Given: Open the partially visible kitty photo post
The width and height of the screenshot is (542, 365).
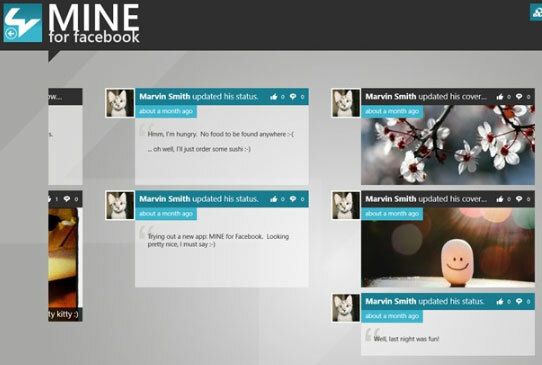Looking at the screenshot, I should pos(65,256).
